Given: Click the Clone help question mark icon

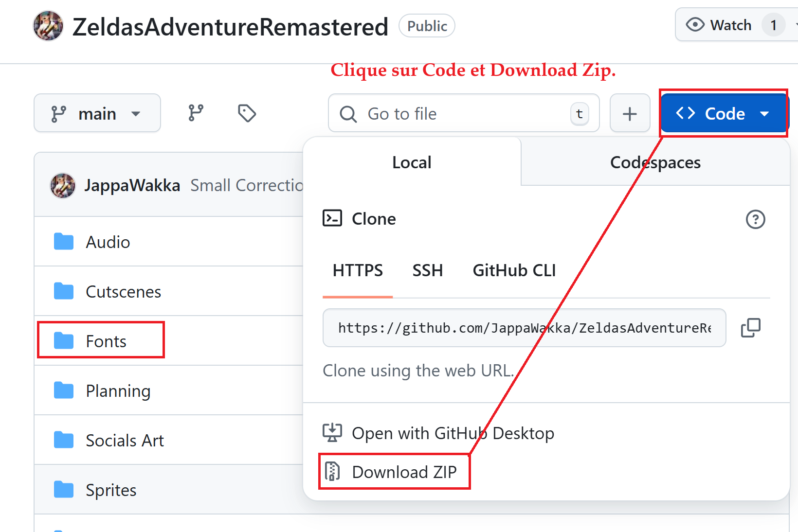Looking at the screenshot, I should pyautogui.click(x=755, y=219).
